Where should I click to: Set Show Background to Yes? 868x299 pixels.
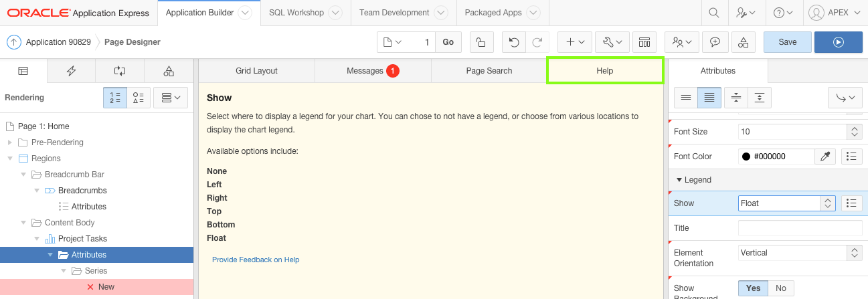point(754,288)
